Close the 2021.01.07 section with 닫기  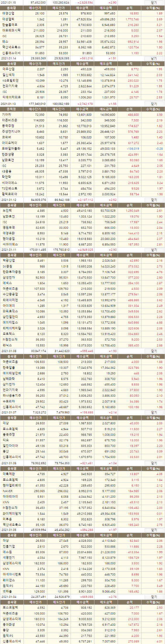[154, 412]
